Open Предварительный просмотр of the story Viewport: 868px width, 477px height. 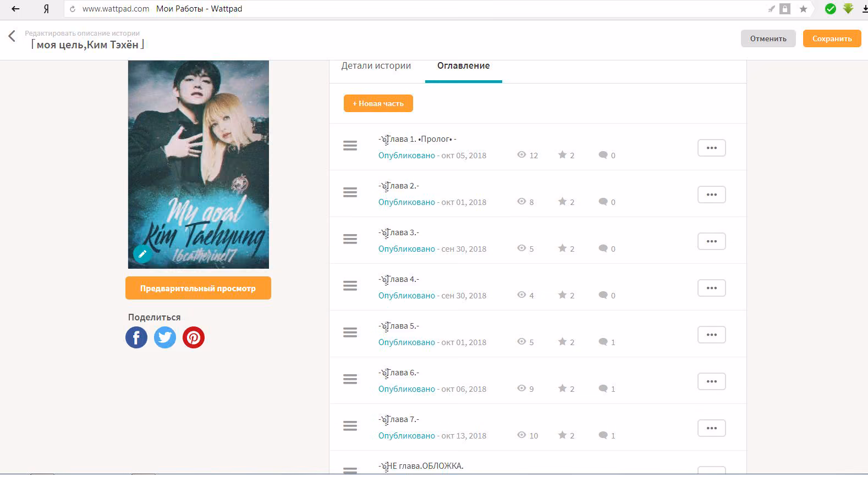click(198, 288)
